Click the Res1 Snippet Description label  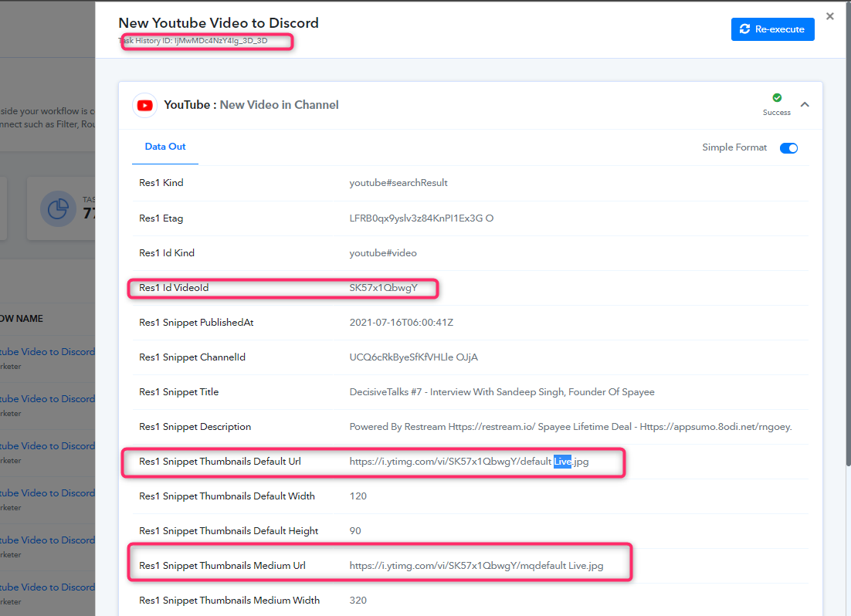click(x=195, y=427)
